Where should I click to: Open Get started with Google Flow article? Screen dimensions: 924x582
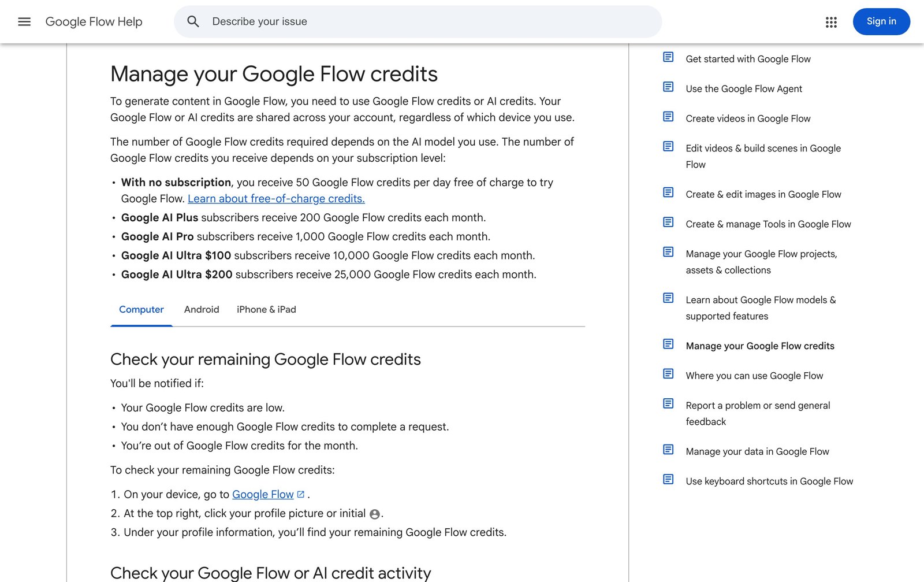[748, 59]
